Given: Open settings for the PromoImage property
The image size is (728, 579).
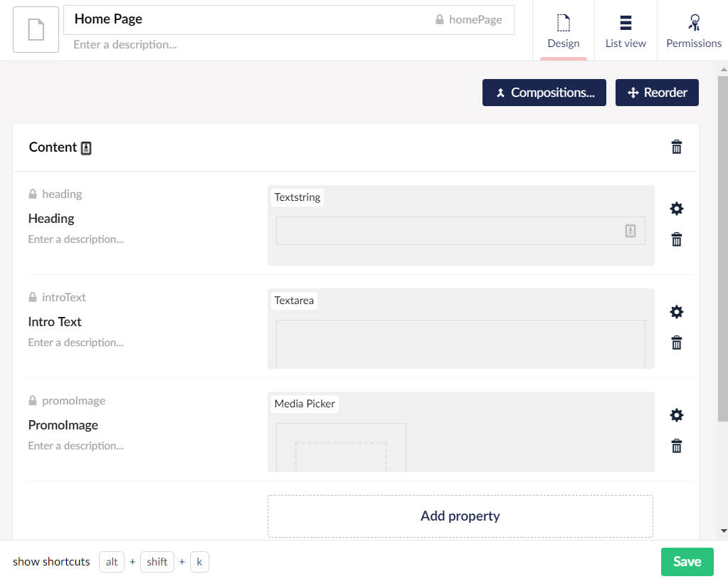Looking at the screenshot, I should tap(675, 414).
